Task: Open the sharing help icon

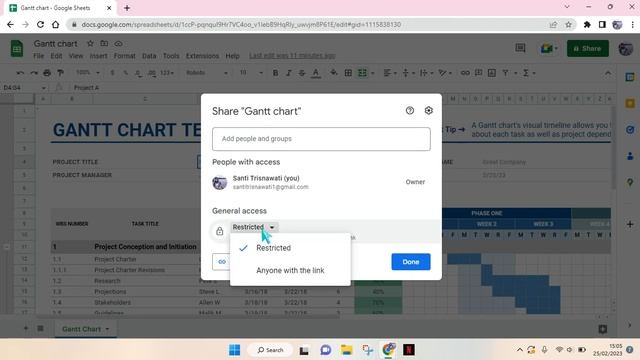Action: pyautogui.click(x=410, y=111)
